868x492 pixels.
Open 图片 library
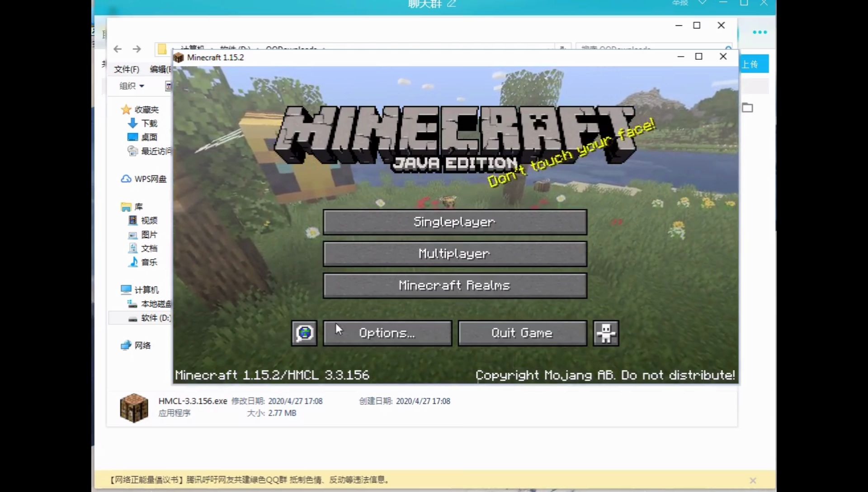(x=149, y=235)
